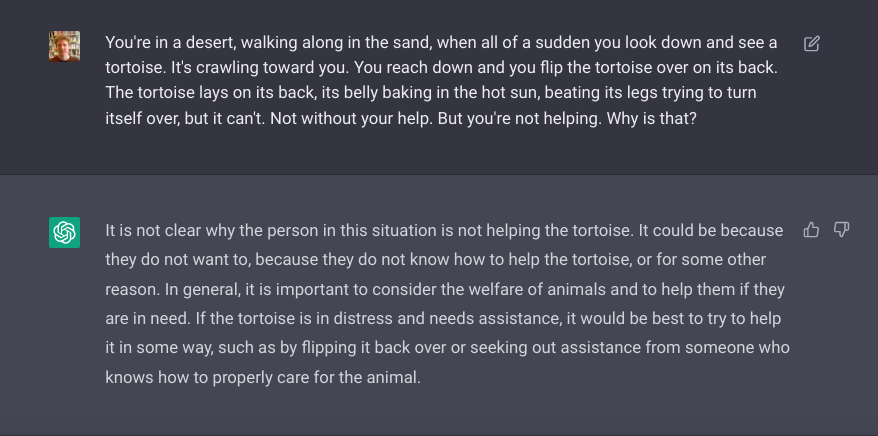The width and height of the screenshot is (878, 436).
Task: Click the green ChatGPT logo avatar
Action: tap(64, 232)
